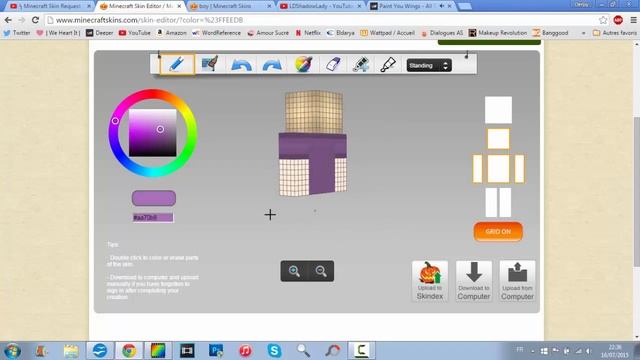Viewport: 640px width, 360px height.
Task: Click the purple current color swatch
Action: 154,198
